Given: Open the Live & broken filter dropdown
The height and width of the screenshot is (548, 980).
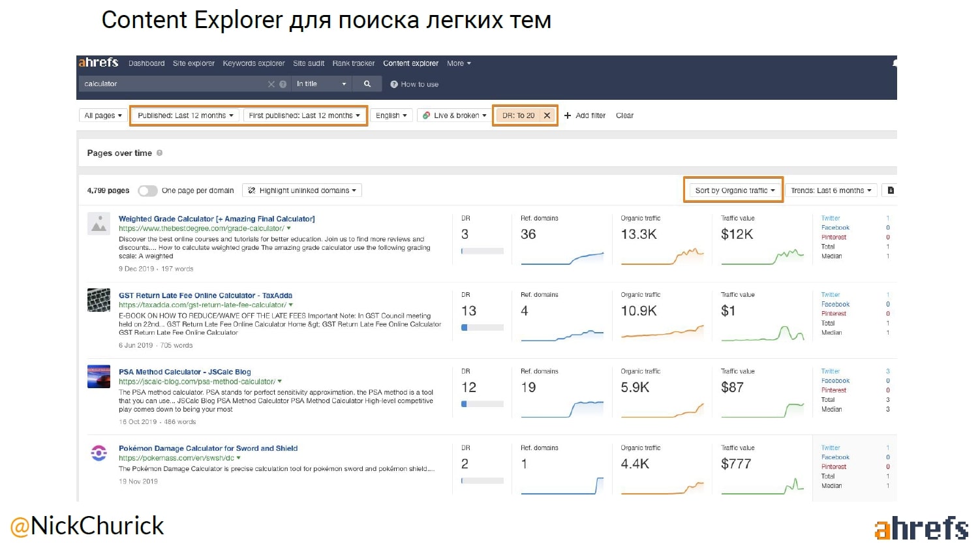Looking at the screenshot, I should tap(455, 115).
